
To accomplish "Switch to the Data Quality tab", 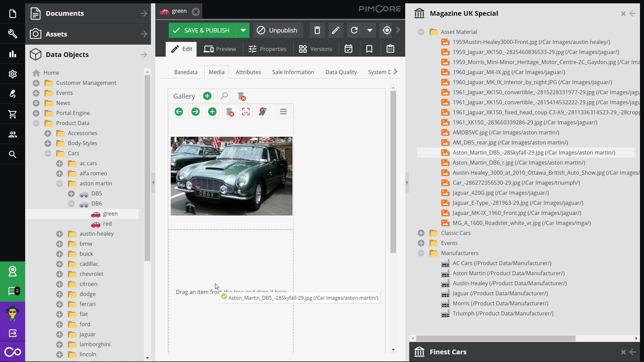I will [341, 72].
